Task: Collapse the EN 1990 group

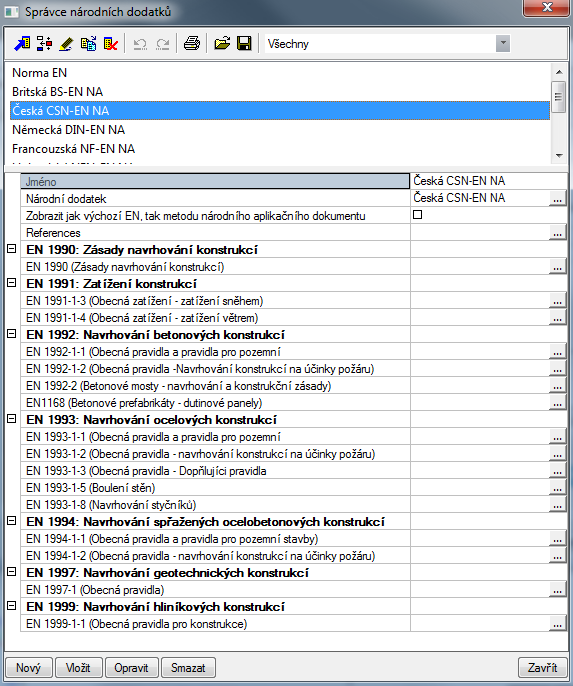Action: tap(12, 249)
